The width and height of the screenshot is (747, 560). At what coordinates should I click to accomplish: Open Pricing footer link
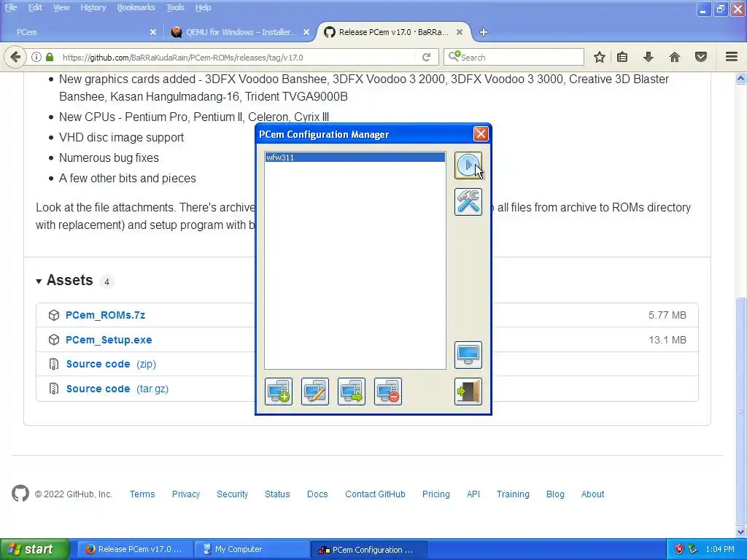click(436, 494)
